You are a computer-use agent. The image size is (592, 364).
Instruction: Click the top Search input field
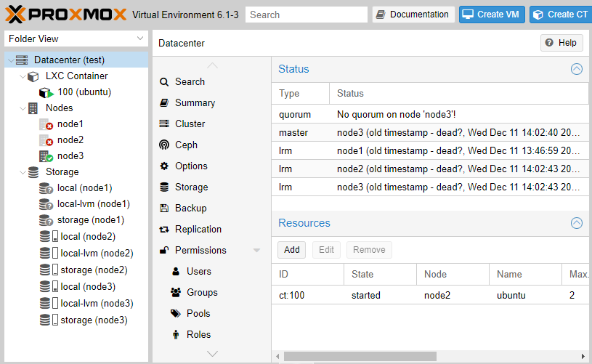pos(306,15)
